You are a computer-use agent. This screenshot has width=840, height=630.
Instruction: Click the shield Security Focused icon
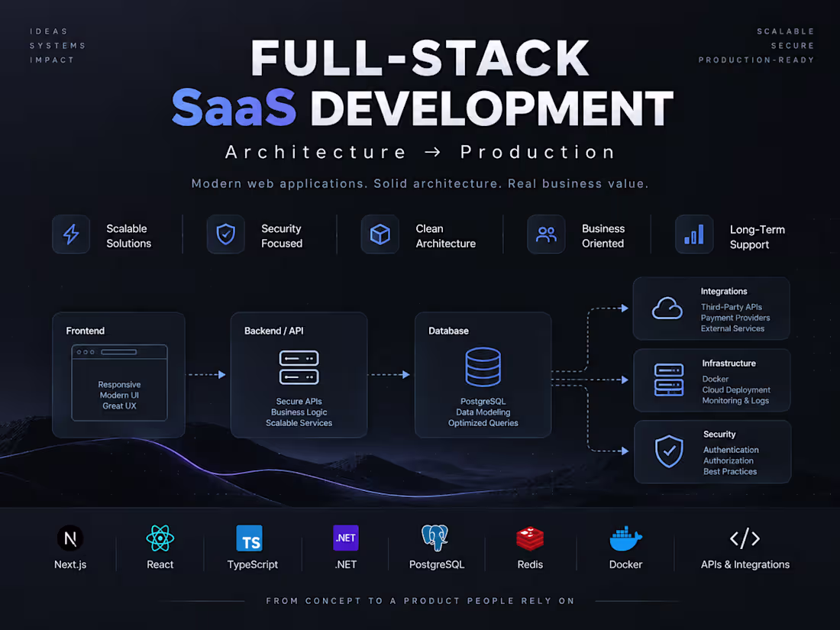point(225,234)
